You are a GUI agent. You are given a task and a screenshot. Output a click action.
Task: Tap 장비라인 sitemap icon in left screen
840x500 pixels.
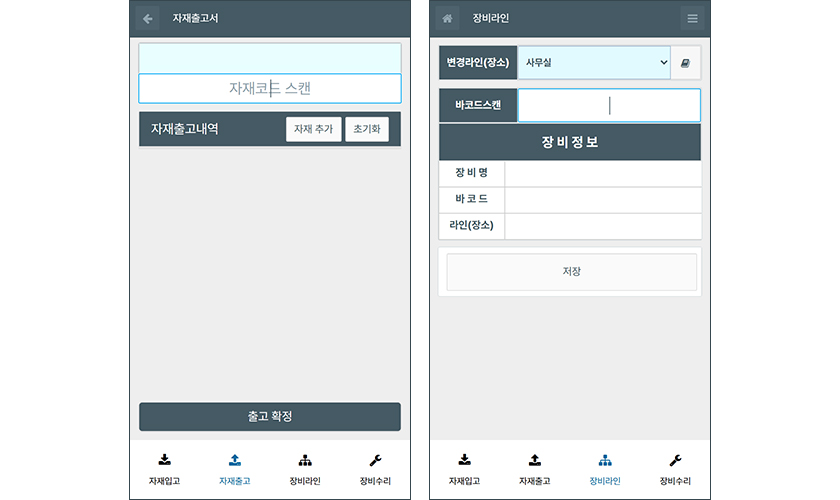tap(305, 461)
